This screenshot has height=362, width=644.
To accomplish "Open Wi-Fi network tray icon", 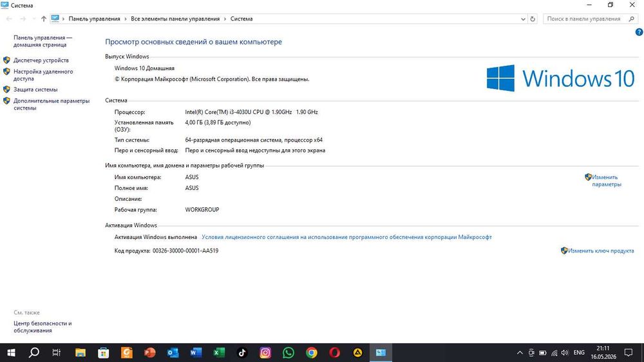I will [x=554, y=352].
